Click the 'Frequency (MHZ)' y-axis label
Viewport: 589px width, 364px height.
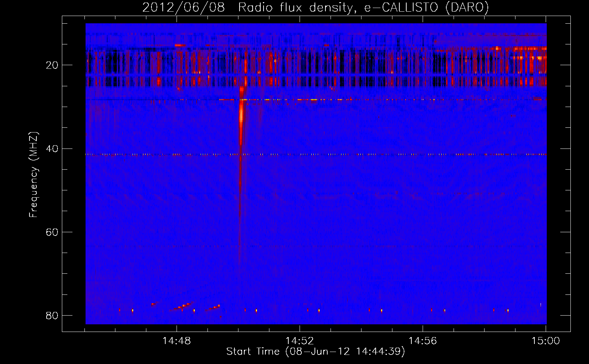tap(33, 175)
